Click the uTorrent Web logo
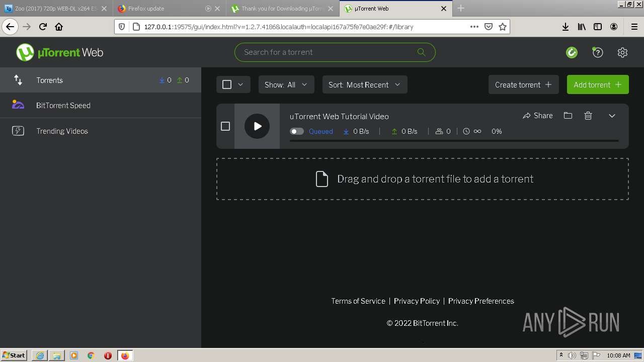Image resolution: width=644 pixels, height=362 pixels. (x=59, y=52)
